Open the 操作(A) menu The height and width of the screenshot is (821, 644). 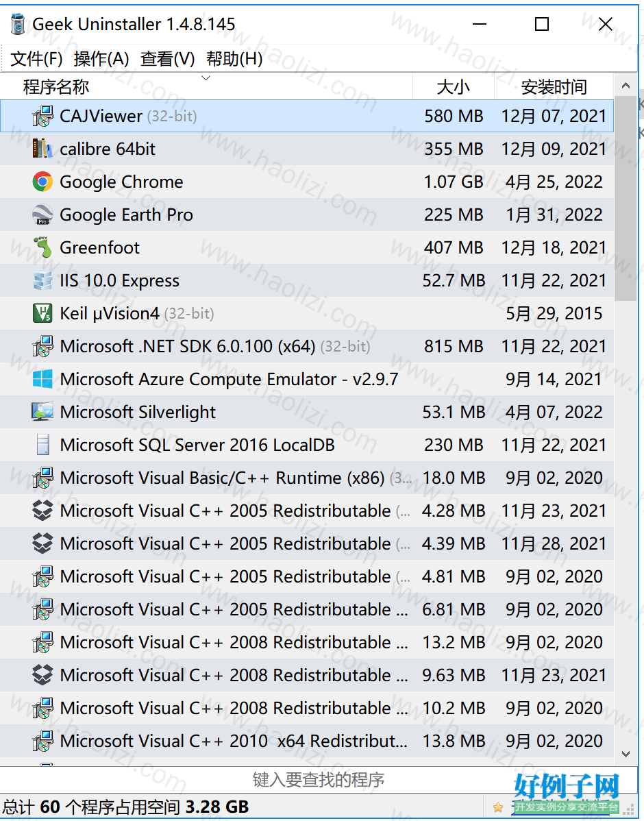click(x=101, y=59)
